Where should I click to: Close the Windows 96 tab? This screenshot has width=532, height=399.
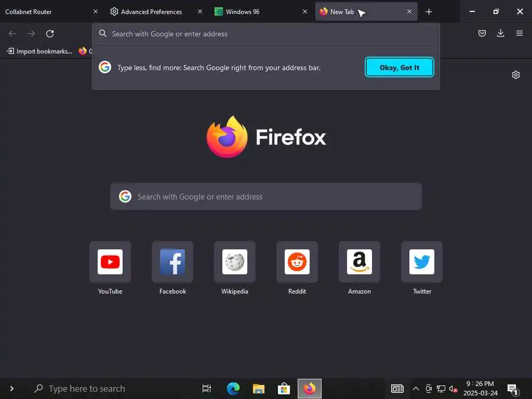[x=305, y=11]
